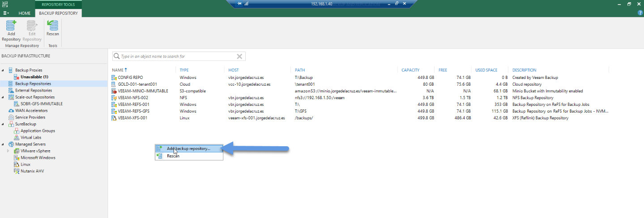
Task: Select the BACKUP REPOSITORY ribbon tab
Action: pyautogui.click(x=58, y=13)
